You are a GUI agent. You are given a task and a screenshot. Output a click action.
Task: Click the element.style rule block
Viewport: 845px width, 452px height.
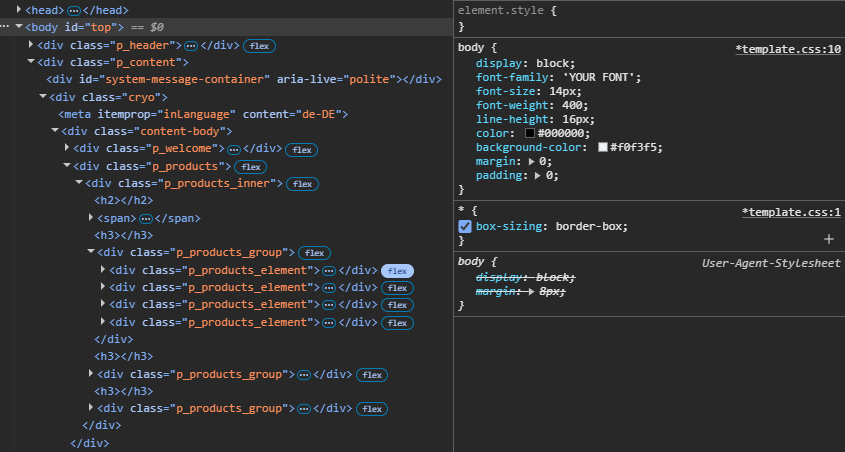[x=649, y=19]
